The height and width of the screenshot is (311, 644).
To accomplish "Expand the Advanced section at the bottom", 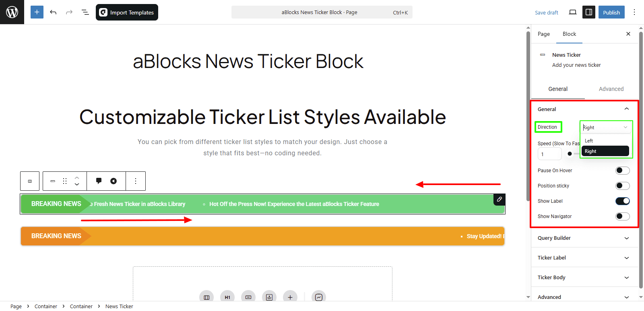I will pyautogui.click(x=584, y=297).
